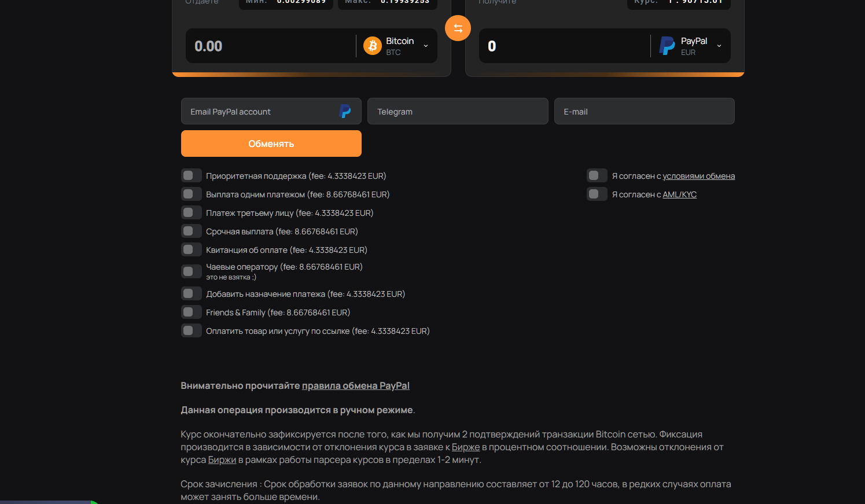
Task: Click the Bitcoin logo icon
Action: [372, 46]
